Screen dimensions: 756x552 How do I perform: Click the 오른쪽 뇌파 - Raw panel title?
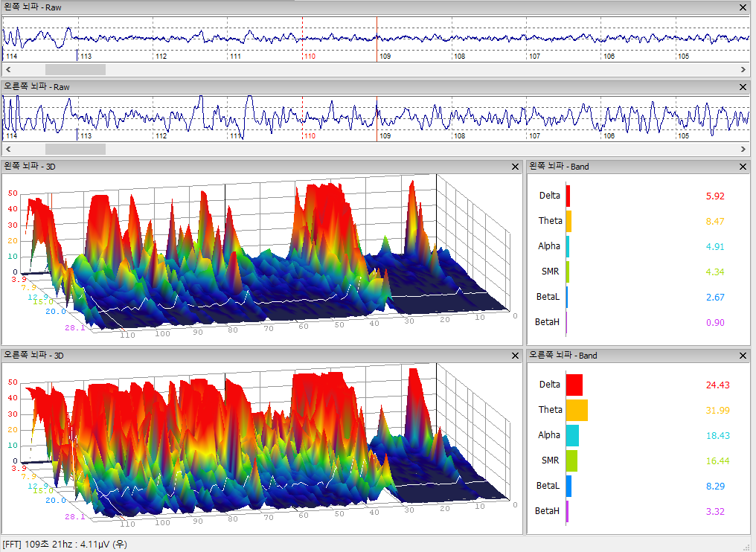[x=36, y=87]
